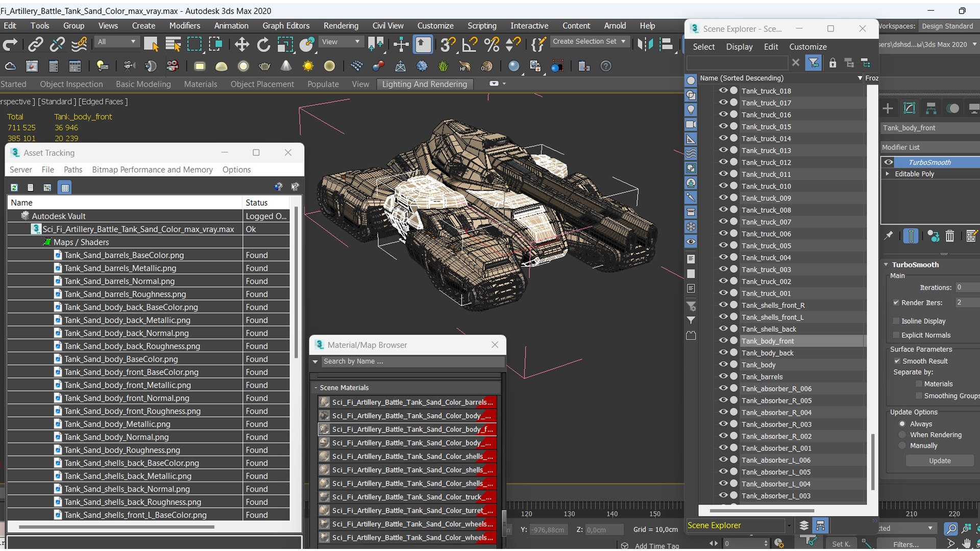Toggle the Angle Snap icon

point(470,45)
